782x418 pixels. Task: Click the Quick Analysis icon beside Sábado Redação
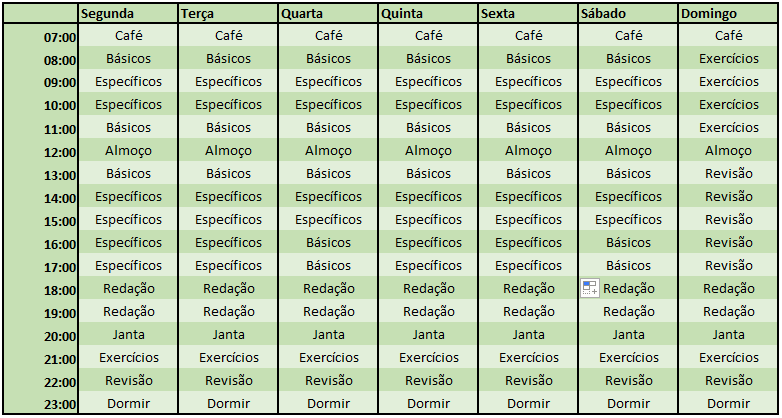(590, 288)
